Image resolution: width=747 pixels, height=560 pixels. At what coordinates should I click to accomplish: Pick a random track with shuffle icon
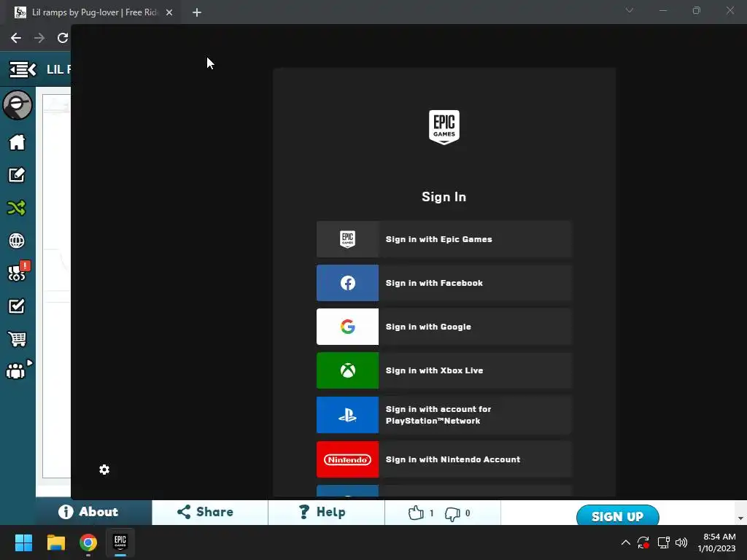(18, 208)
